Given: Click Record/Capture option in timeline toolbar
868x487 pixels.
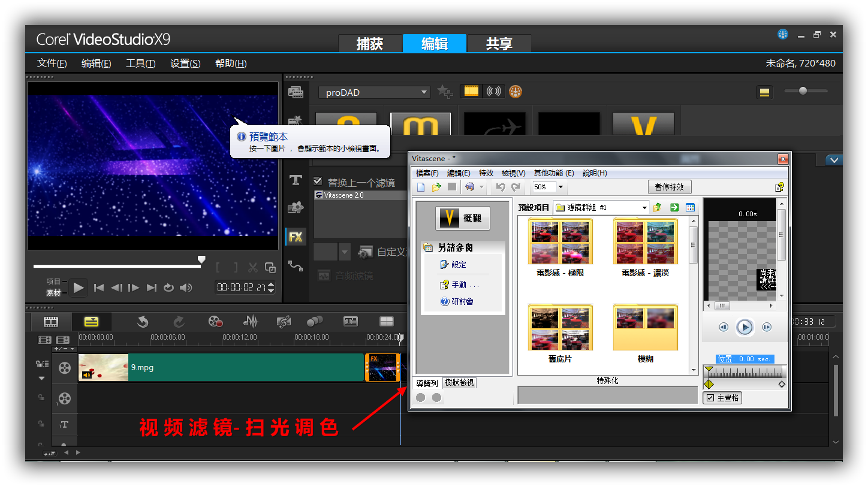Looking at the screenshot, I should pyautogui.click(x=216, y=322).
